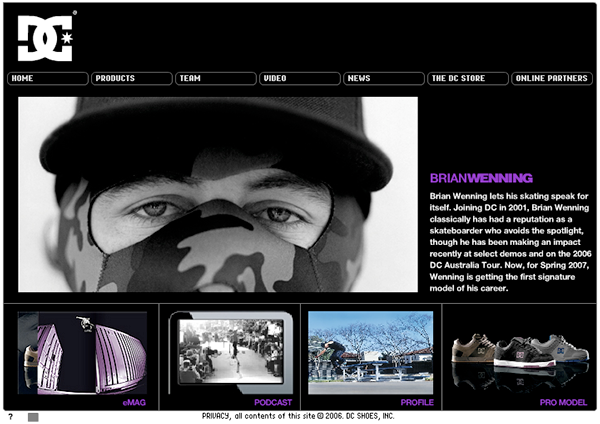600x424 pixels.
Task: Click the PODCAST label
Action: (273, 403)
